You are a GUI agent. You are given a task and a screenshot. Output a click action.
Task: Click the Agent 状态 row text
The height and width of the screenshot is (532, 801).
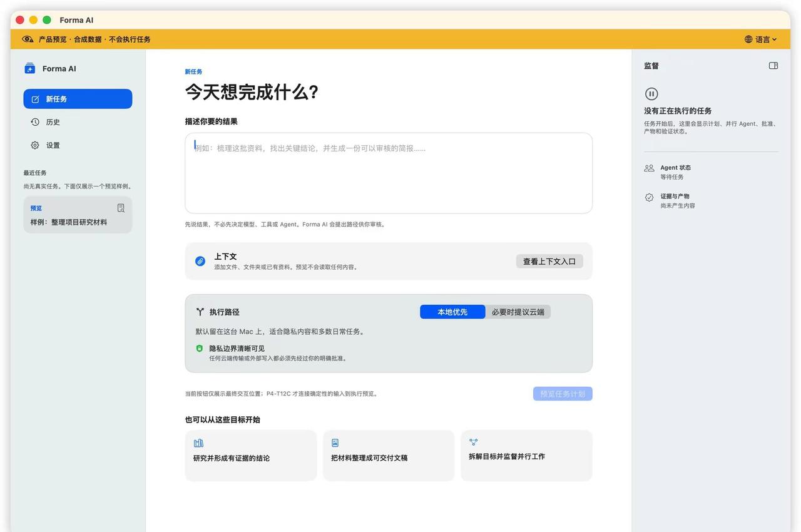point(676,168)
